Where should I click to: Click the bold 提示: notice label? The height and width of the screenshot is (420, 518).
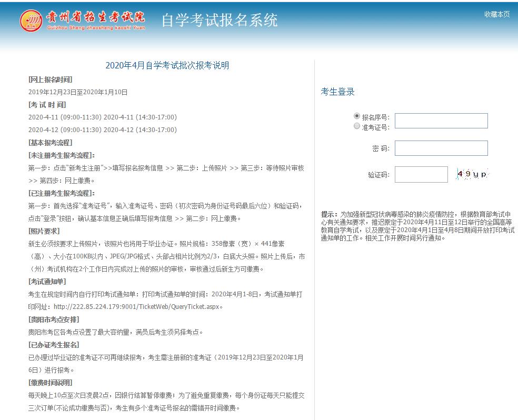[330, 215]
